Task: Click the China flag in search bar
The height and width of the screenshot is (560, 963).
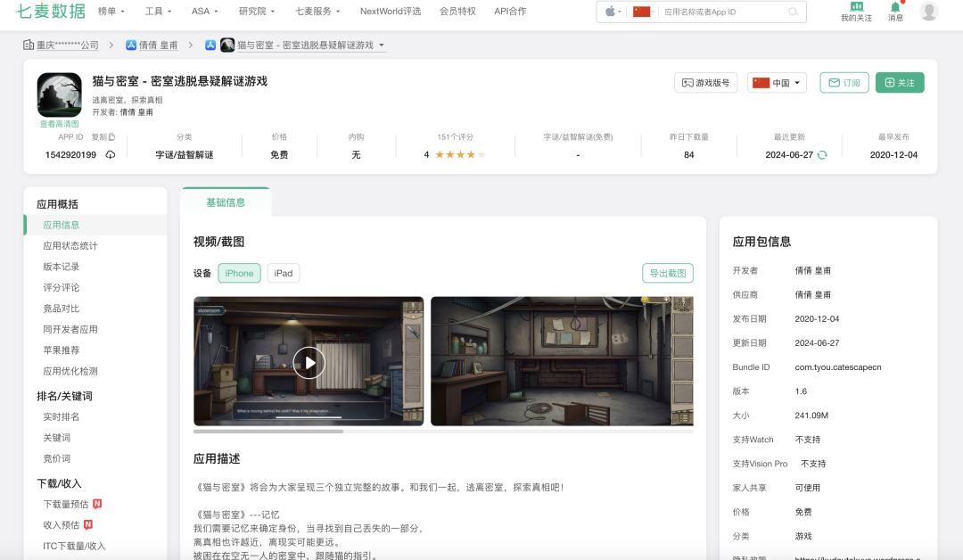Action: click(x=641, y=12)
